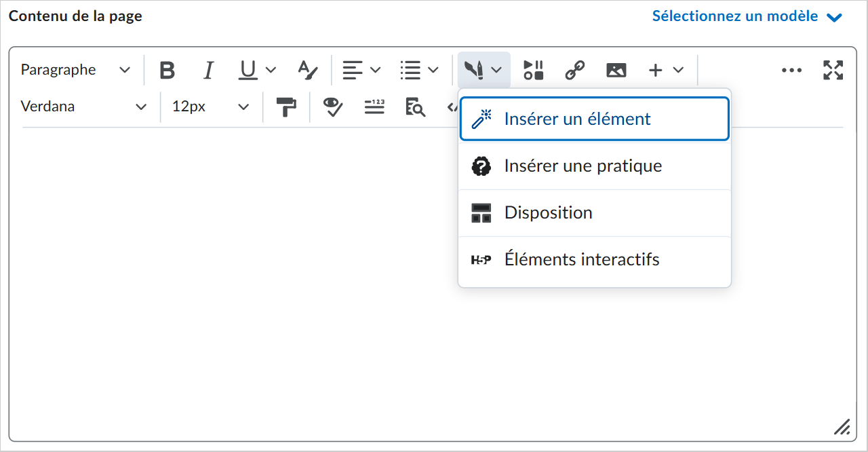Apply underline formatting
The image size is (868, 452).
click(248, 70)
